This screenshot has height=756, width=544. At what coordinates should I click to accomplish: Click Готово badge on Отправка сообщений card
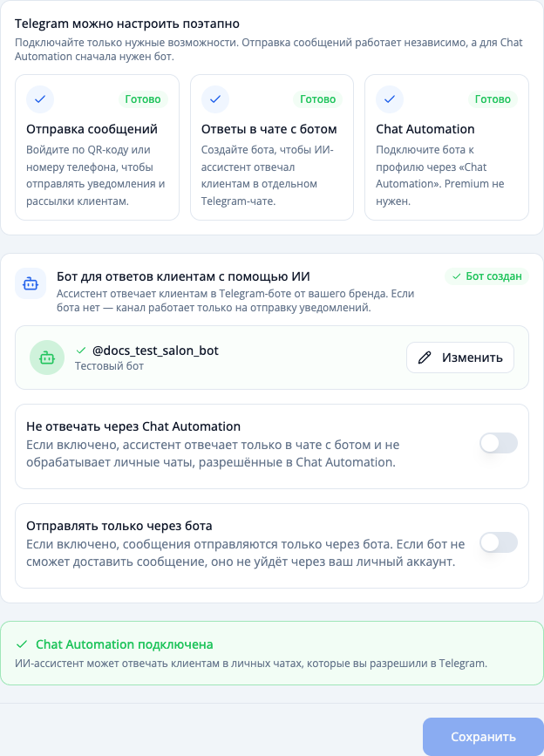point(143,99)
